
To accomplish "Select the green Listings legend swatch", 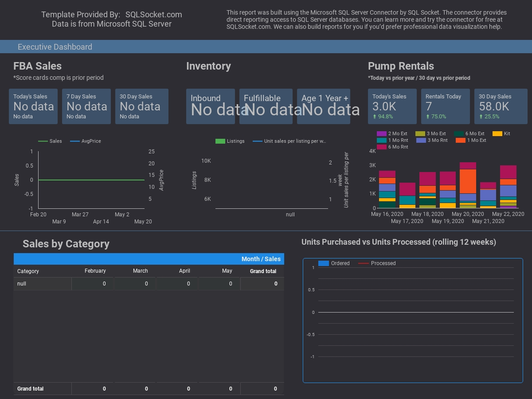I will click(x=220, y=141).
